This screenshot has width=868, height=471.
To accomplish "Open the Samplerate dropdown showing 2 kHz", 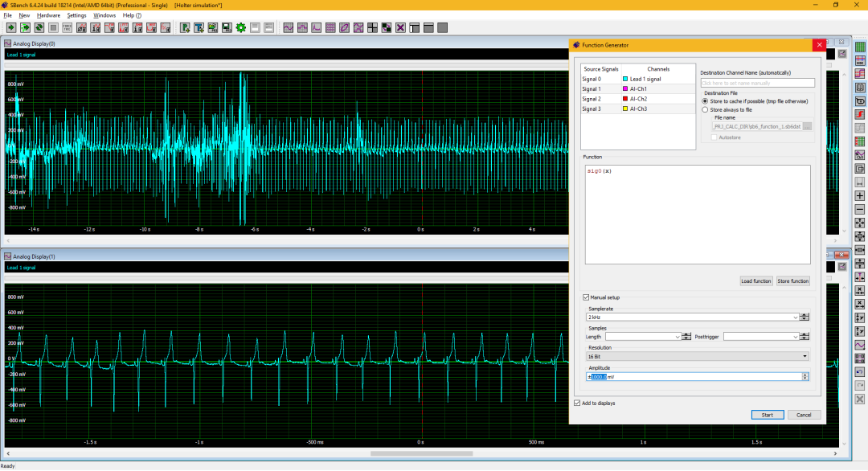I will 796,317.
